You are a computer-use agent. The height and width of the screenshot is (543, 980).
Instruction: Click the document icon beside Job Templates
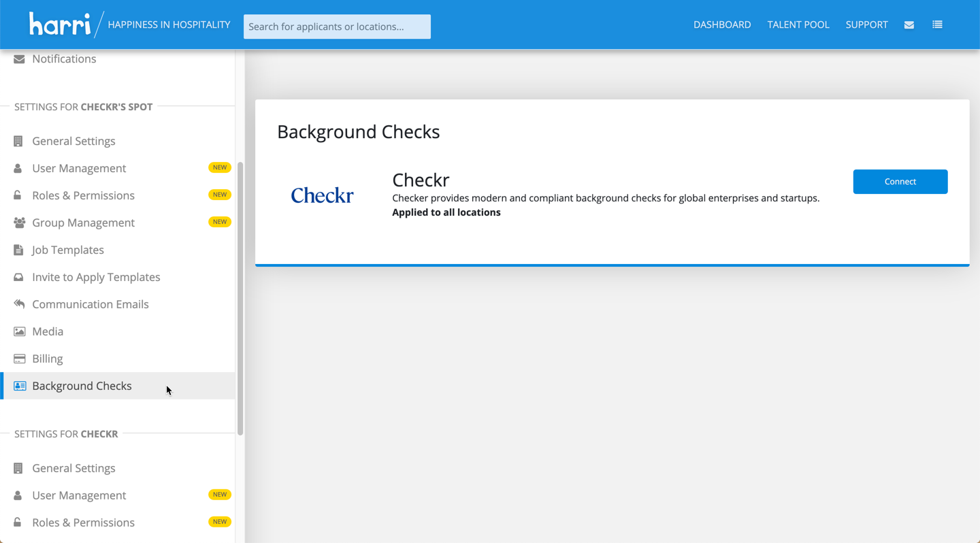click(x=18, y=250)
